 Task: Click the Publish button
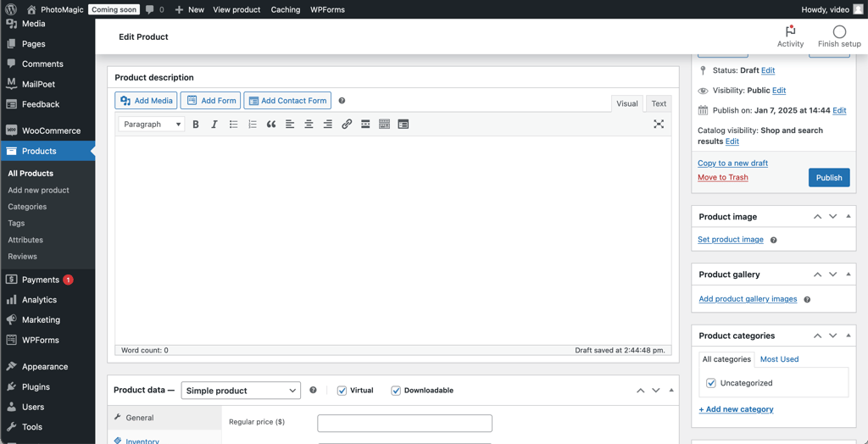coord(829,178)
